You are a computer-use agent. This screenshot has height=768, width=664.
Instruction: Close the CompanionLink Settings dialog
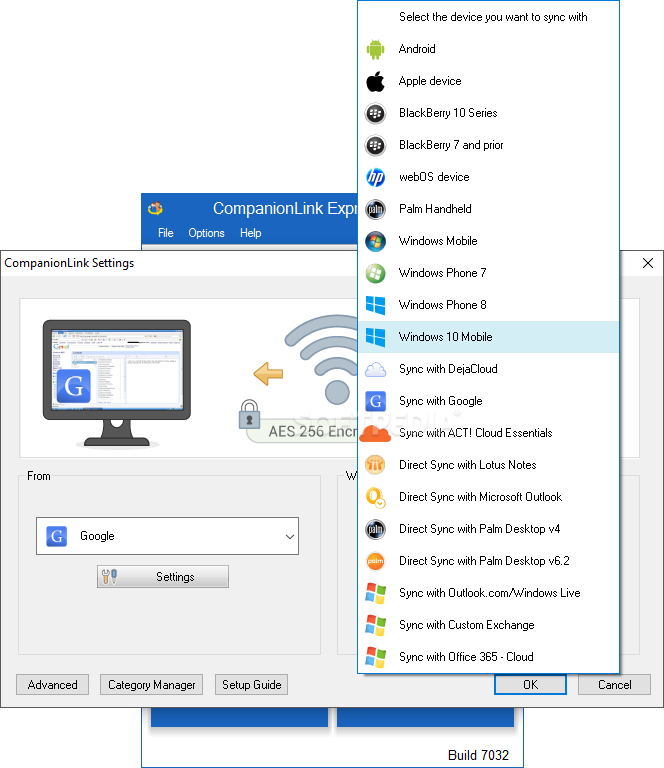tap(648, 264)
